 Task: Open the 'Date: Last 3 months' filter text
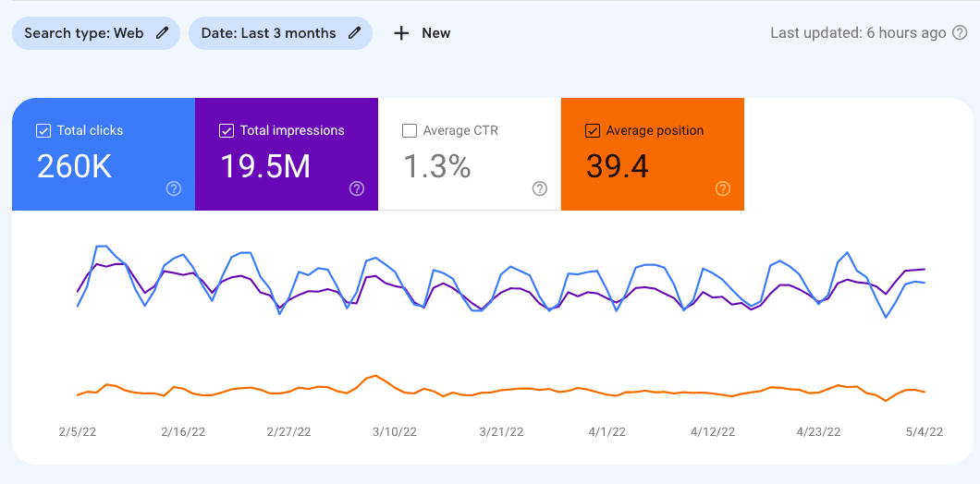268,33
